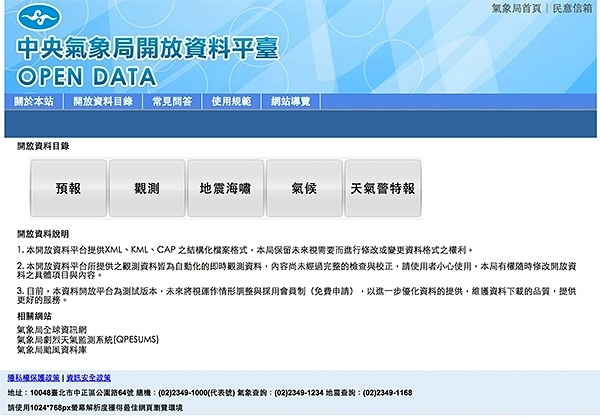The image size is (600, 419).
Task: Open the 隱私權保護政策 footer link
Action: 34,378
